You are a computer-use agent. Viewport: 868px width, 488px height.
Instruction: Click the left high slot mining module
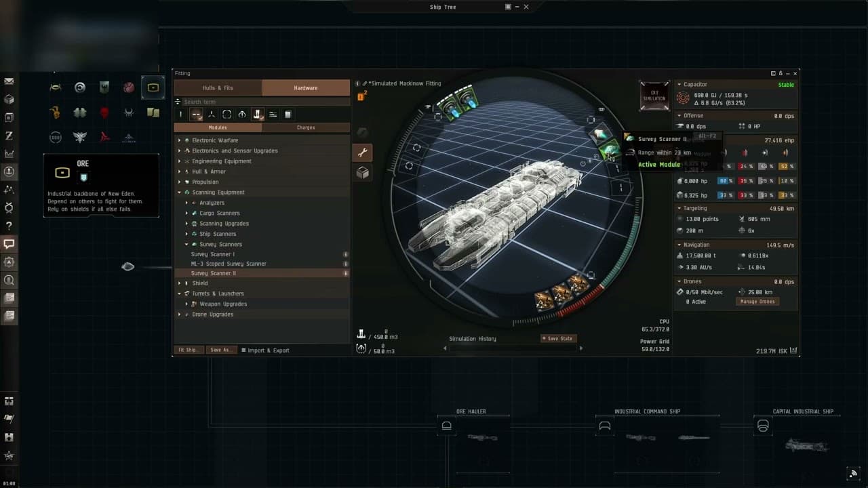(449, 106)
